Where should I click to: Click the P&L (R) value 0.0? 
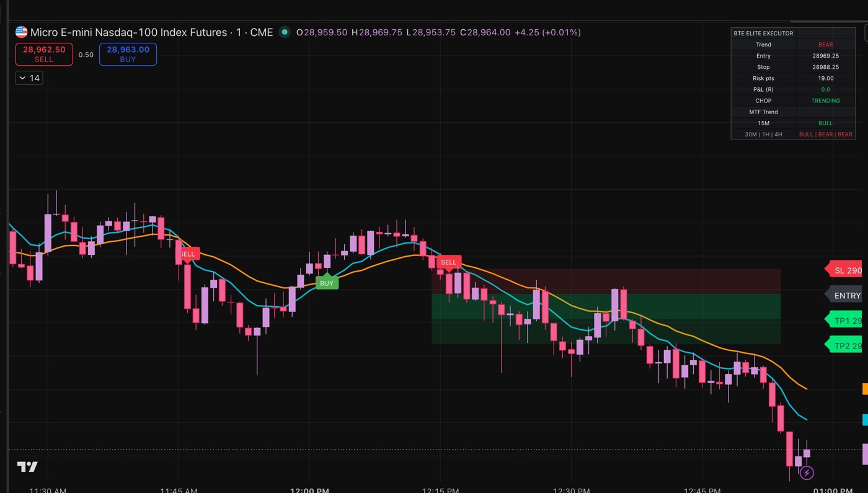click(x=825, y=89)
